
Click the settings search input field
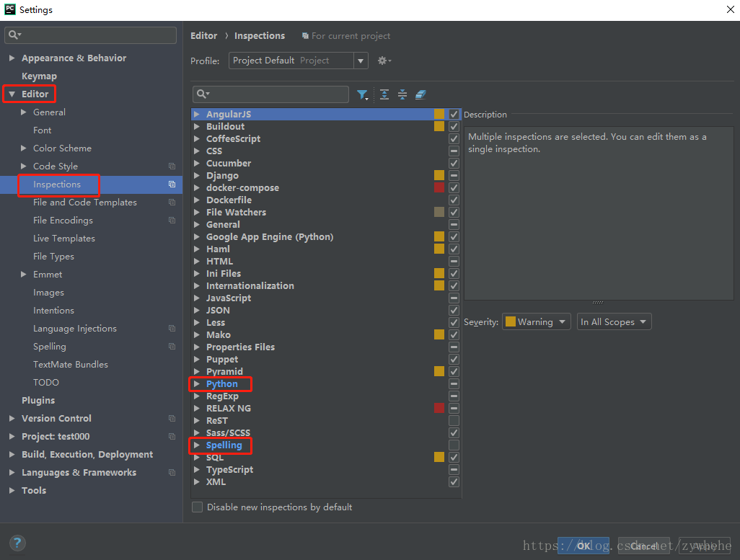pos(91,35)
